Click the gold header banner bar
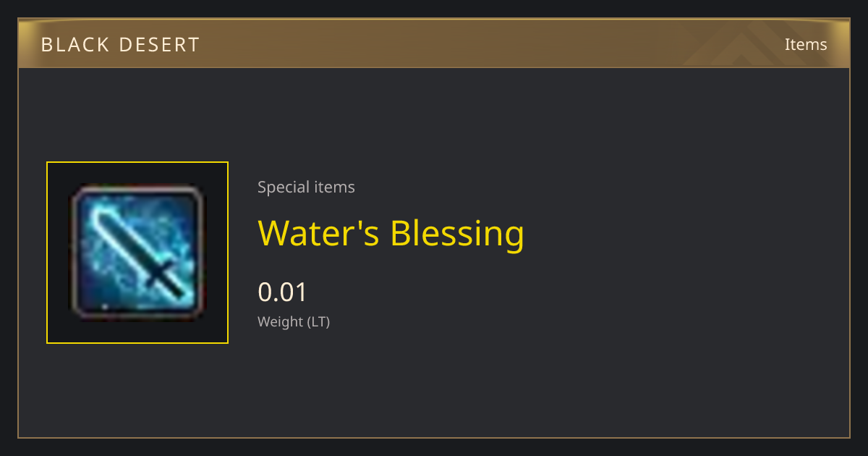 (x=434, y=43)
